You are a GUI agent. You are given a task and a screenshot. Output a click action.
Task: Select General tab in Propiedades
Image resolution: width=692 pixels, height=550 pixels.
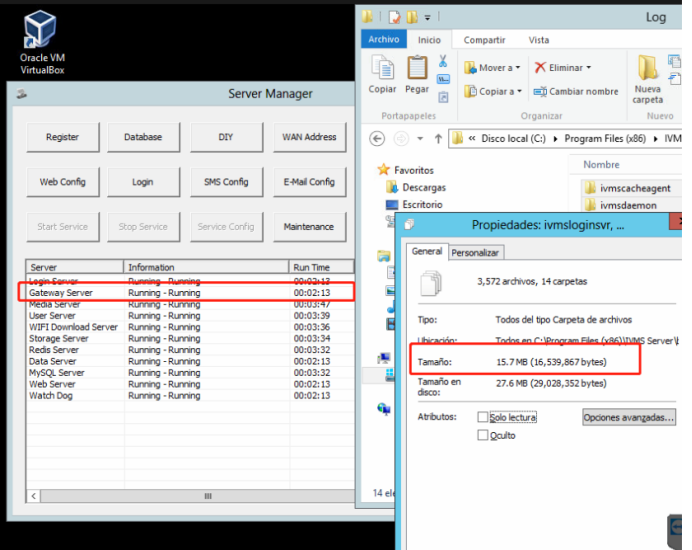[427, 252]
